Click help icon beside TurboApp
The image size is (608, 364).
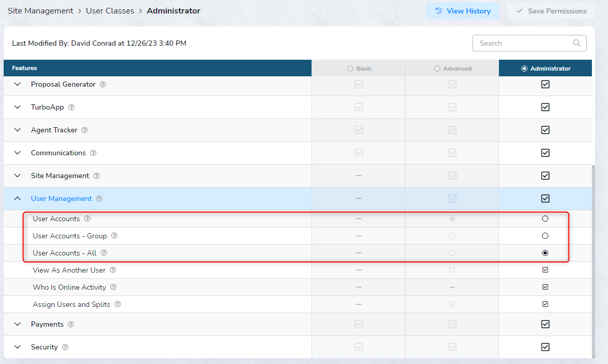coord(72,107)
